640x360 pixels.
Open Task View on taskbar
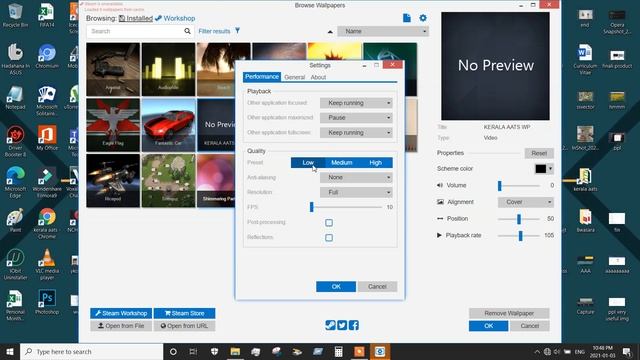coord(193,351)
